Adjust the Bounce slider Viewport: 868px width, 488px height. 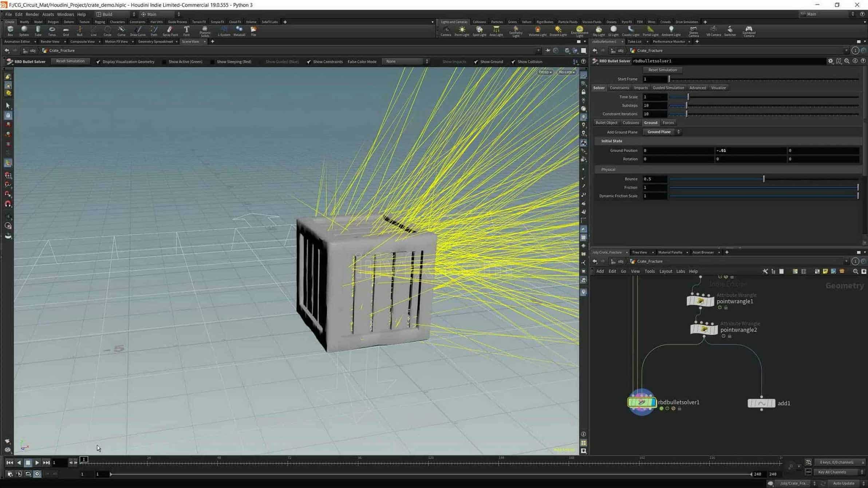click(764, 179)
